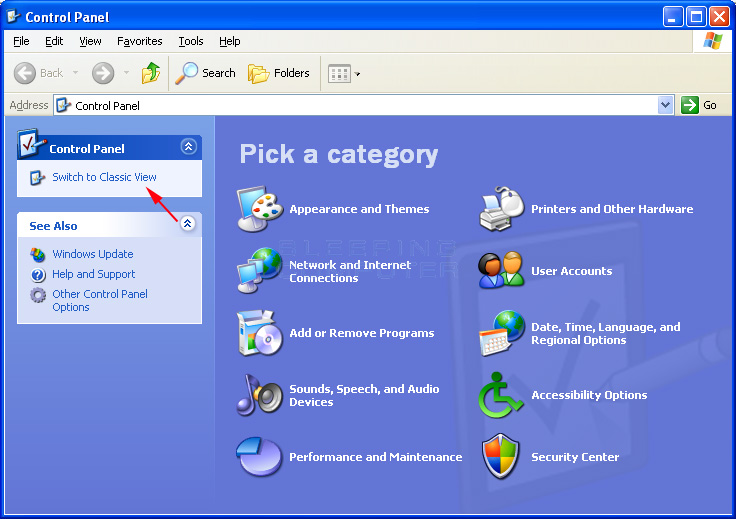The height and width of the screenshot is (519, 736).
Task: Click the Performance and Maintenance text link
Action: pos(376,457)
